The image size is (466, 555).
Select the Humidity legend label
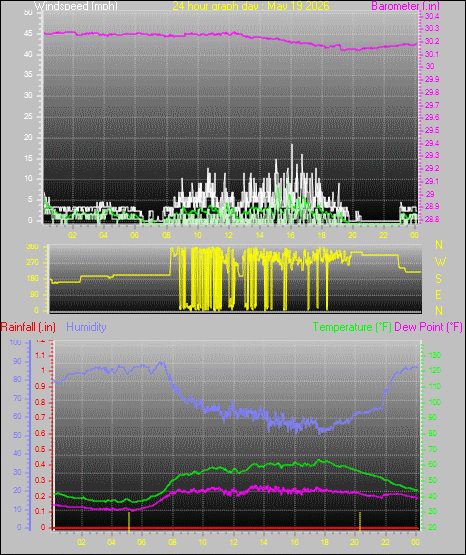pyautogui.click(x=86, y=327)
